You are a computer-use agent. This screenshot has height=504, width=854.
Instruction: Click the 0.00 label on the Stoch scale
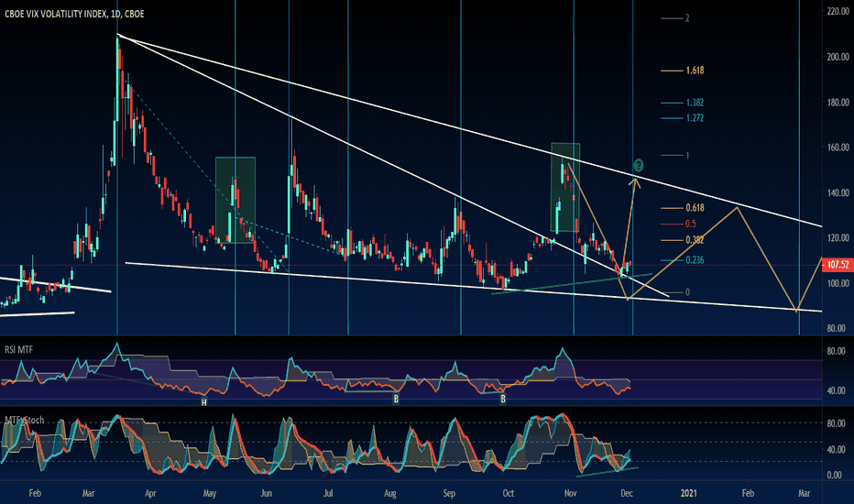[835, 475]
